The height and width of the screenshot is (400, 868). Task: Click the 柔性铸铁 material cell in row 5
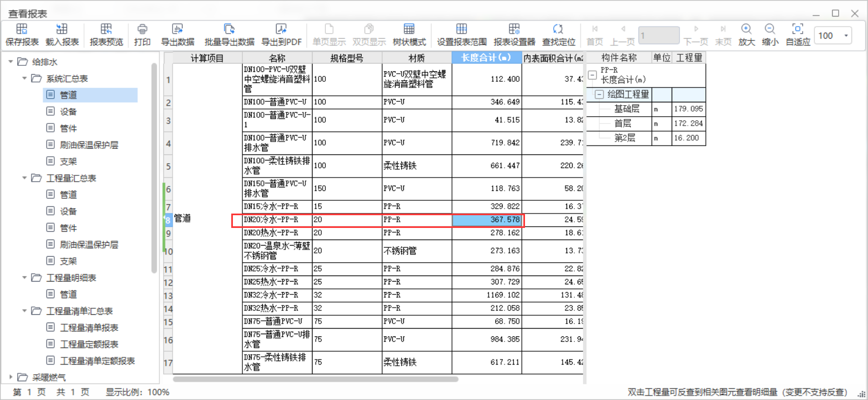(x=417, y=166)
